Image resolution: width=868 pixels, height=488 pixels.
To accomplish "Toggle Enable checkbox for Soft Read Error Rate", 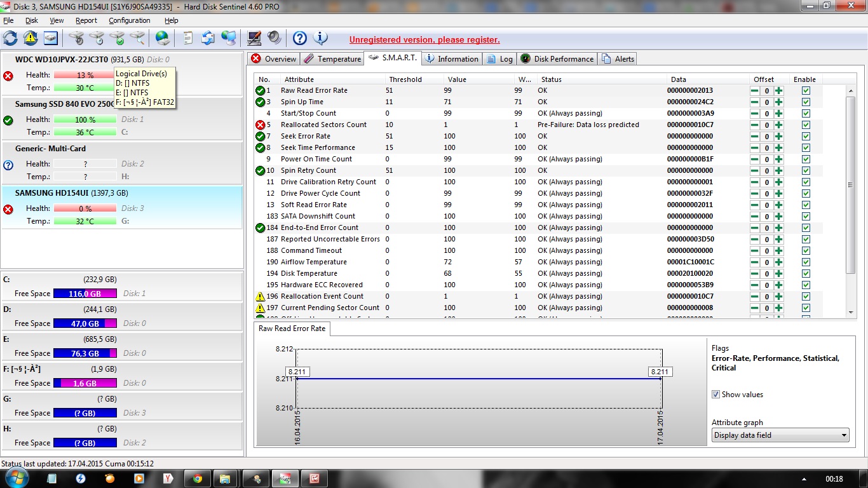I will click(x=806, y=205).
